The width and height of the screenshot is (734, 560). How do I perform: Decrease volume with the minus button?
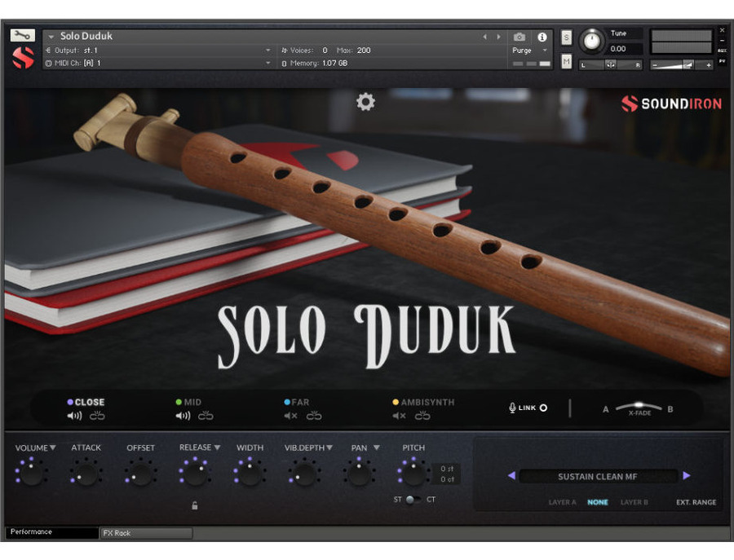pos(655,65)
